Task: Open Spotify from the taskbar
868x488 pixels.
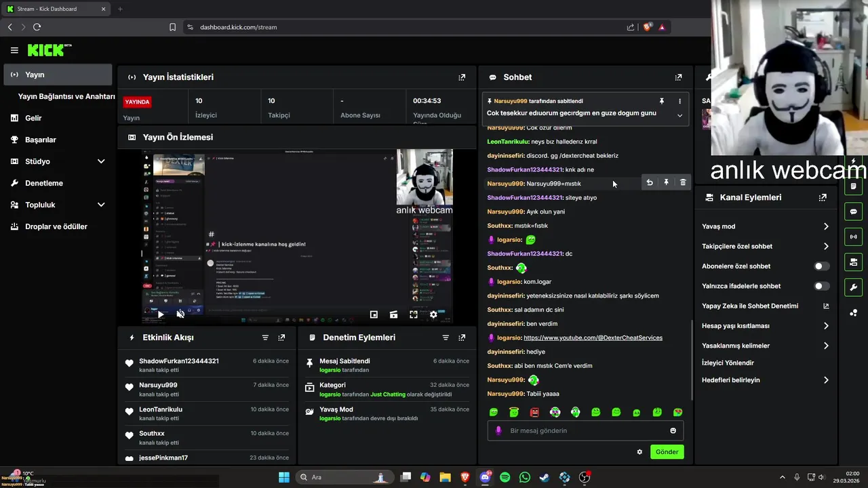Action: (505, 477)
